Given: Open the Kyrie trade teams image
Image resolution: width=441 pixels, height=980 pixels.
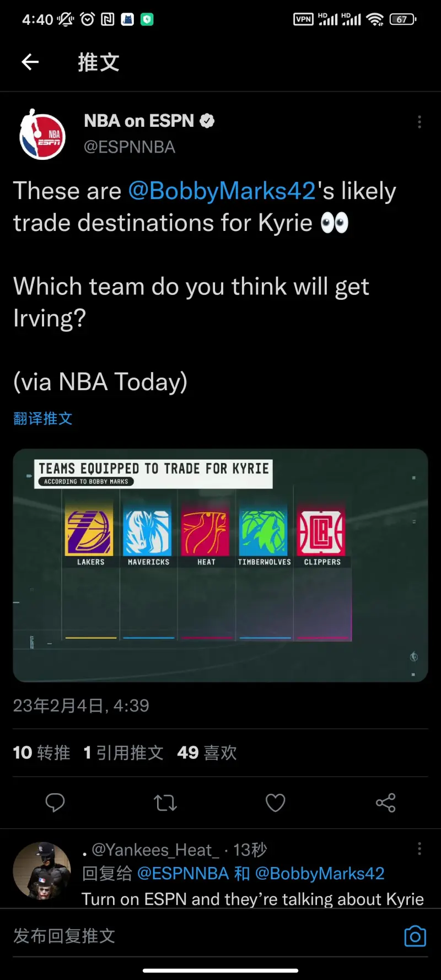Looking at the screenshot, I should pyautogui.click(x=220, y=566).
